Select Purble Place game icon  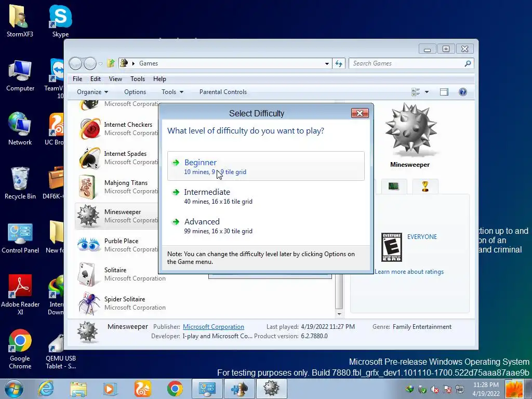(89, 245)
